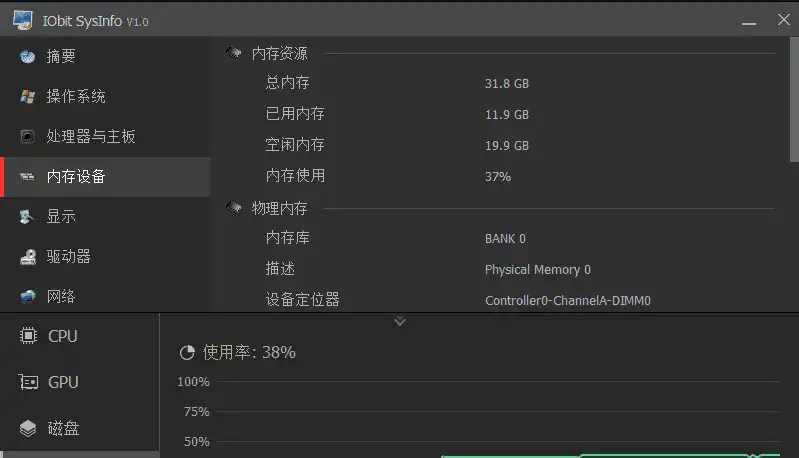
Task: Open the 操作系统 section
Action: 105,96
